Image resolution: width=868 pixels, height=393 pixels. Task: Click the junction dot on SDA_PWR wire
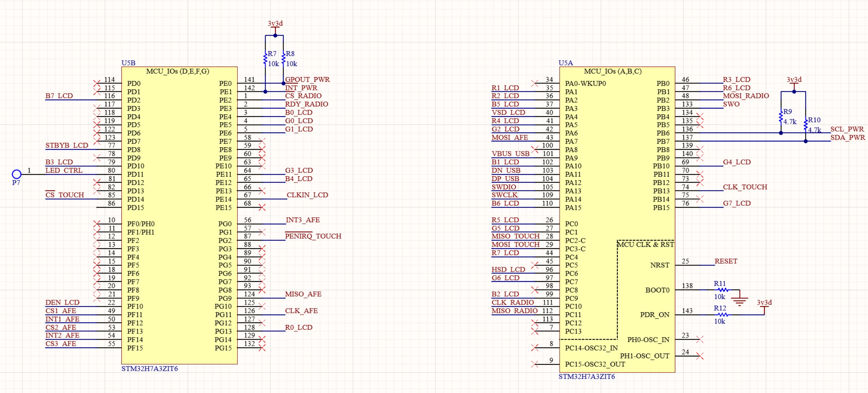[x=805, y=141]
